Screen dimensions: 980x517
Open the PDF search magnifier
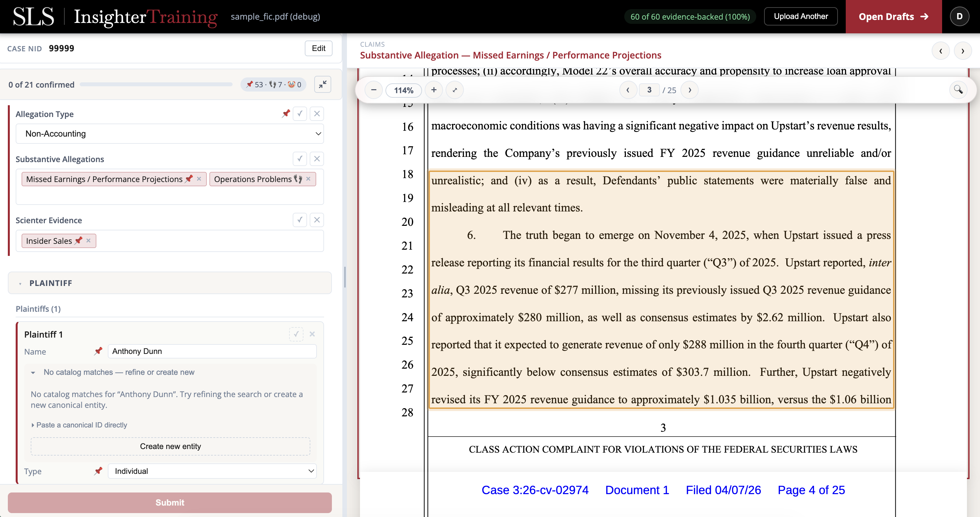958,90
